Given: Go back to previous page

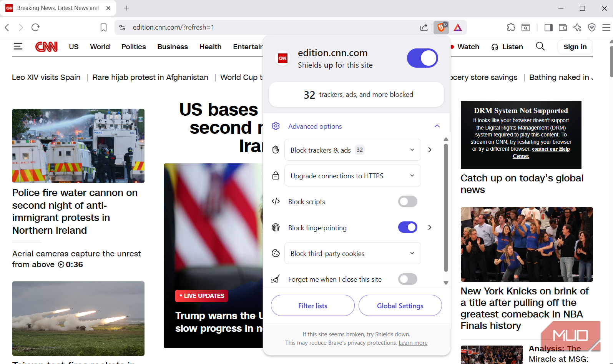Looking at the screenshot, I should pyautogui.click(x=7, y=27).
